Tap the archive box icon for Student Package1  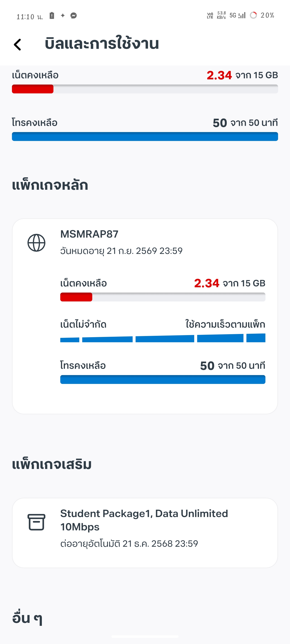36,522
